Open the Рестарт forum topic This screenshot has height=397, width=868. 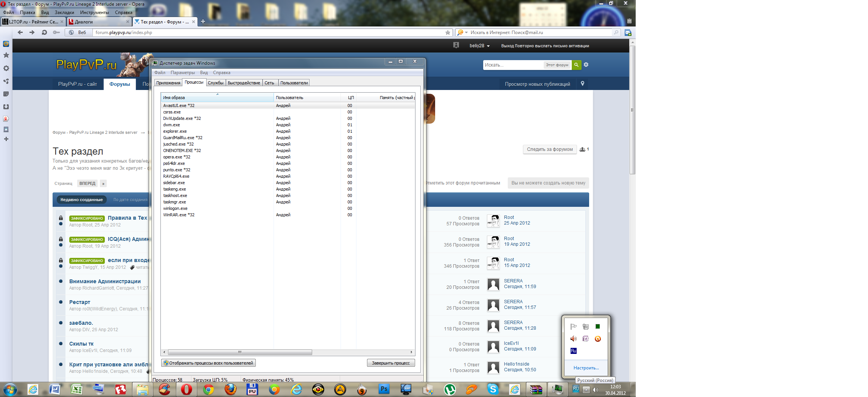pyautogui.click(x=79, y=302)
